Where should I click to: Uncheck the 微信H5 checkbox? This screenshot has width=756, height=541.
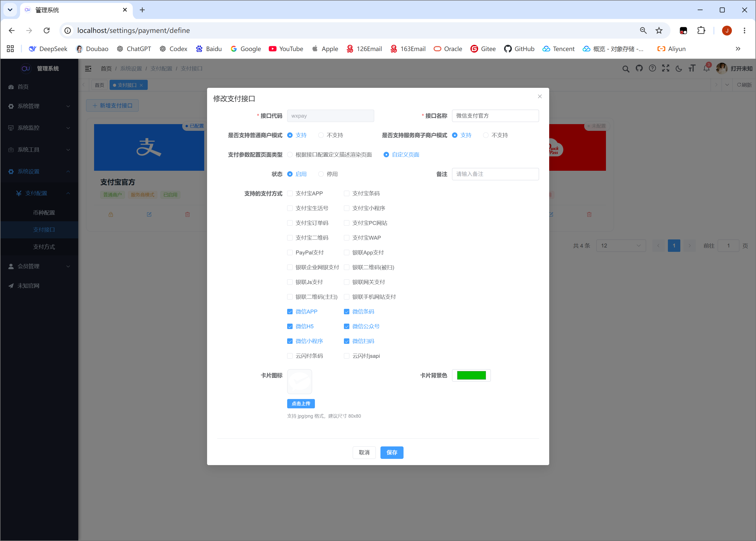coord(290,326)
